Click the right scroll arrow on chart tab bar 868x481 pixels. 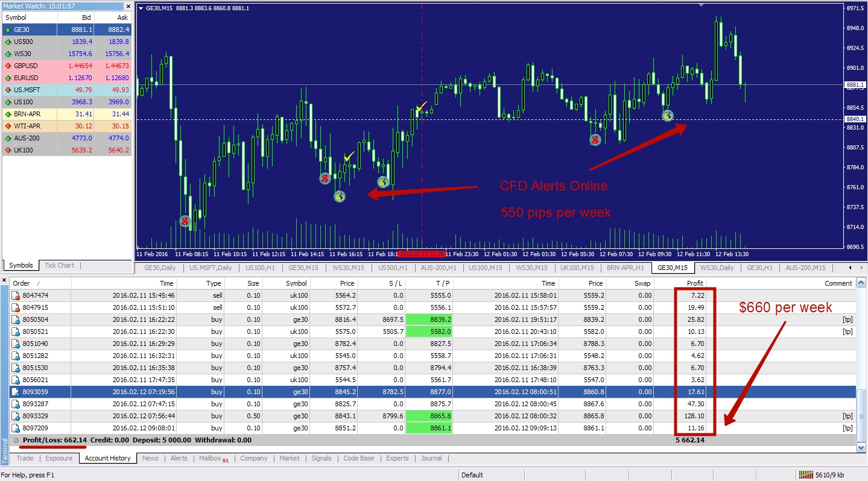click(860, 268)
